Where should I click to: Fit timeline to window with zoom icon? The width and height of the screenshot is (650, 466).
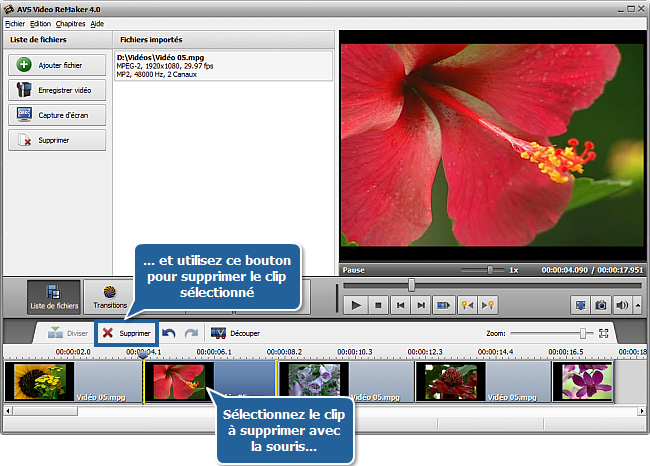coord(604,333)
